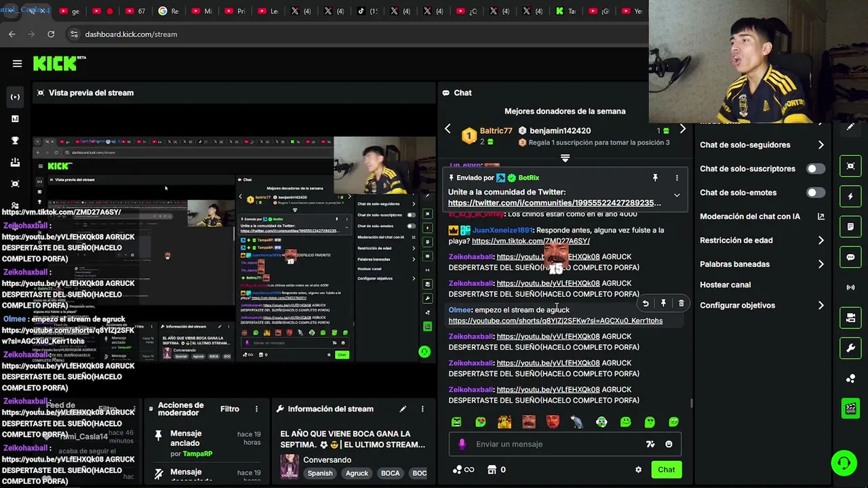The image size is (868, 488).
Task: Click the Baltric77 top donor name
Action: click(496, 131)
